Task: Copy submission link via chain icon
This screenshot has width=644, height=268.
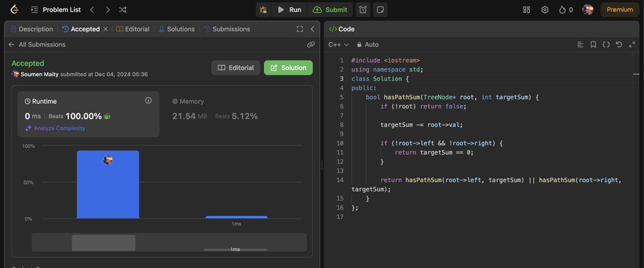Action: click(x=311, y=44)
